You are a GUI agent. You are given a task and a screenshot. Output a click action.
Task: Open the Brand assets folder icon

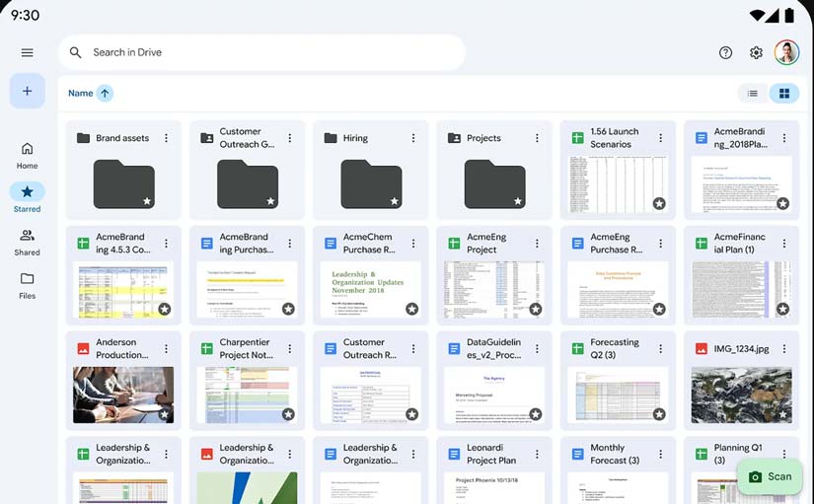(x=83, y=138)
